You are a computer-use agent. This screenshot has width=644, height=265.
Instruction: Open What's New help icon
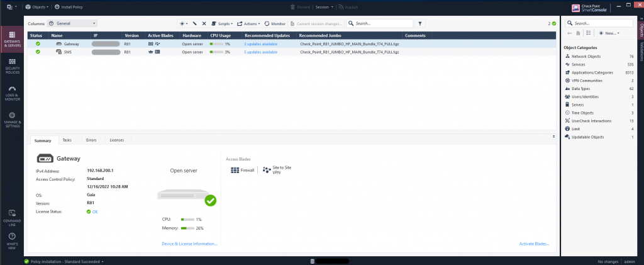pos(13,239)
